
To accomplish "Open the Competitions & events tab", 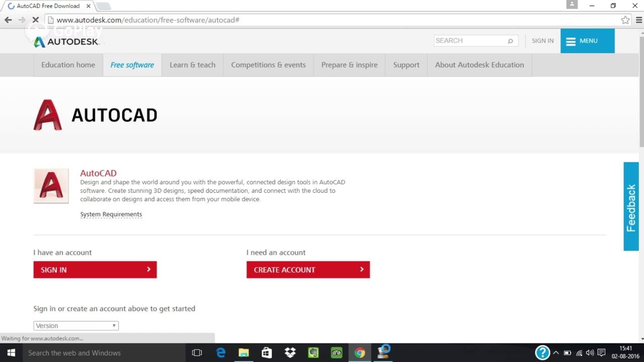I will click(268, 65).
